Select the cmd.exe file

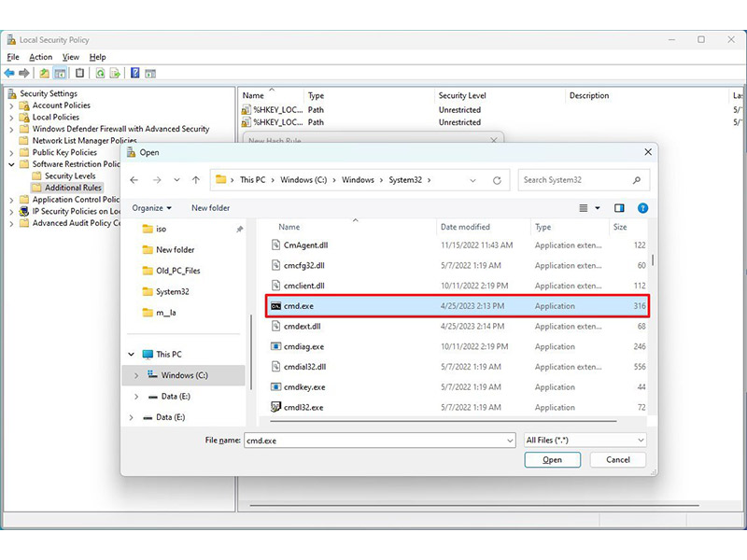pos(458,306)
